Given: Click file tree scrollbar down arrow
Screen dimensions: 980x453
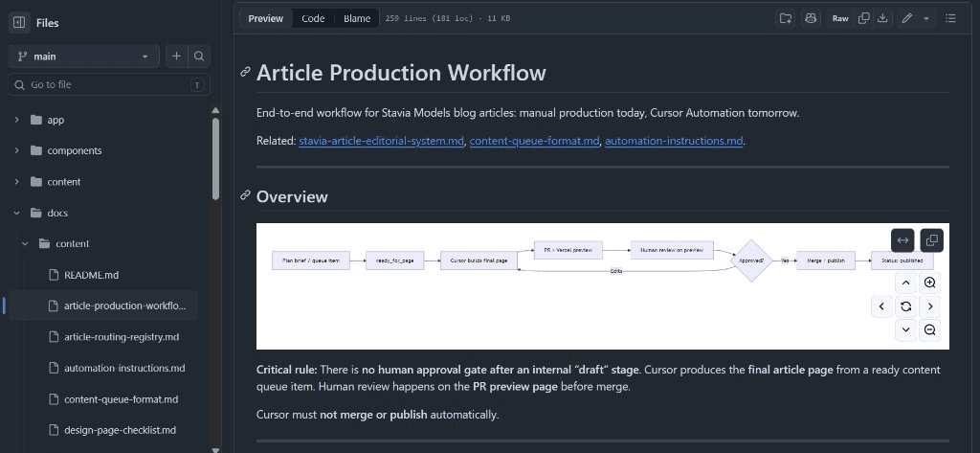Looking at the screenshot, I should (215, 449).
